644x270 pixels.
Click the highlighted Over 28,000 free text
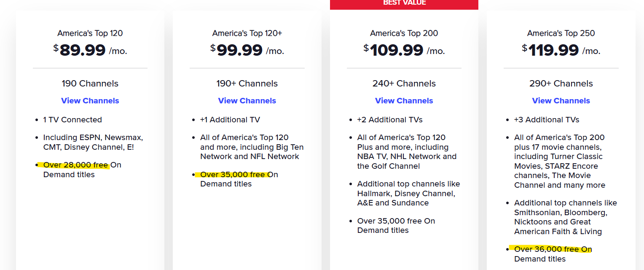(75, 165)
